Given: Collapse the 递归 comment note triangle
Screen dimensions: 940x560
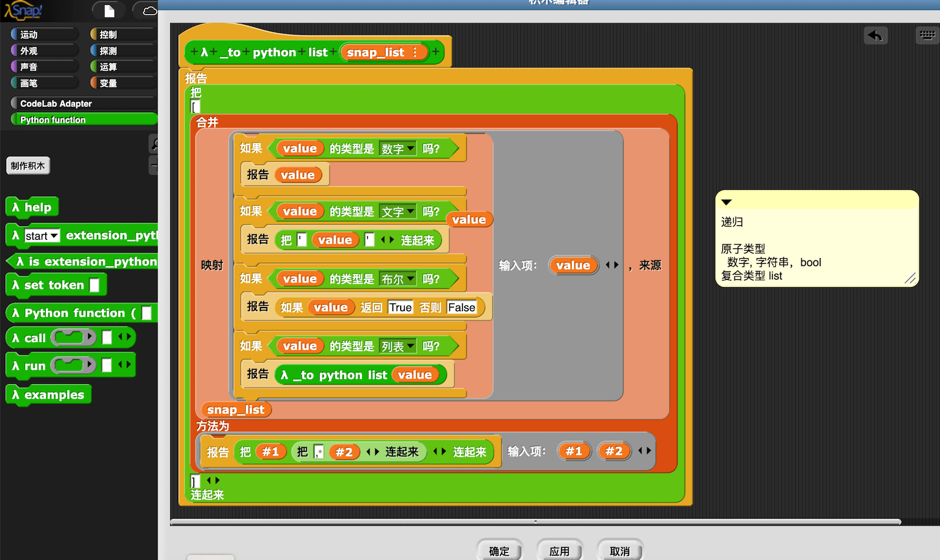Looking at the screenshot, I should point(727,202).
